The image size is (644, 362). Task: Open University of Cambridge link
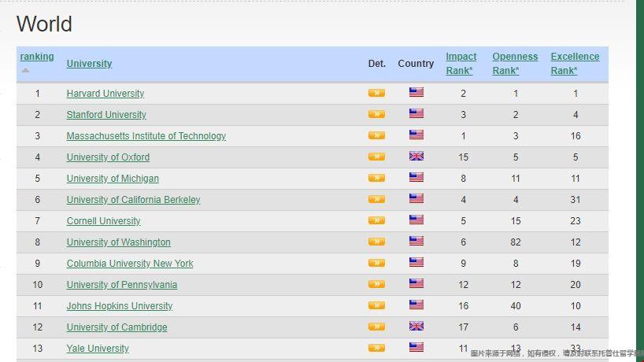click(117, 327)
